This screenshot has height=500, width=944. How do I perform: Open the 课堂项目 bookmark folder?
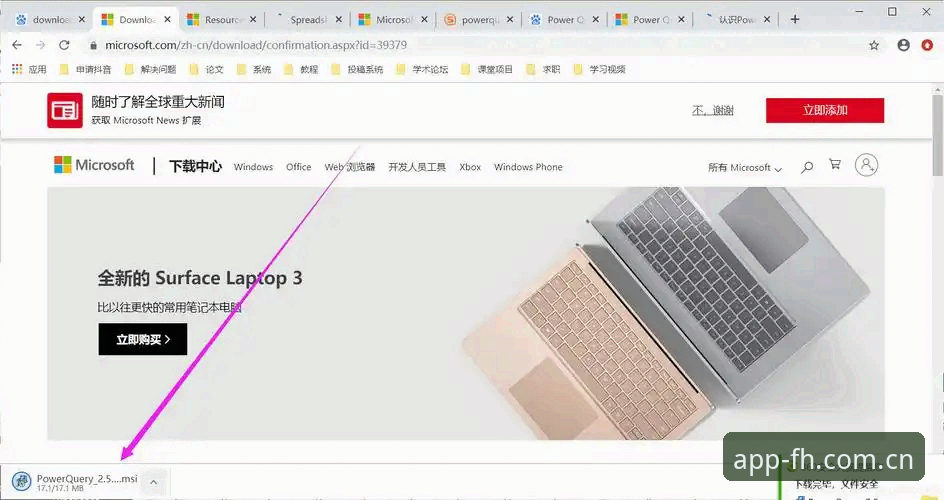click(487, 69)
